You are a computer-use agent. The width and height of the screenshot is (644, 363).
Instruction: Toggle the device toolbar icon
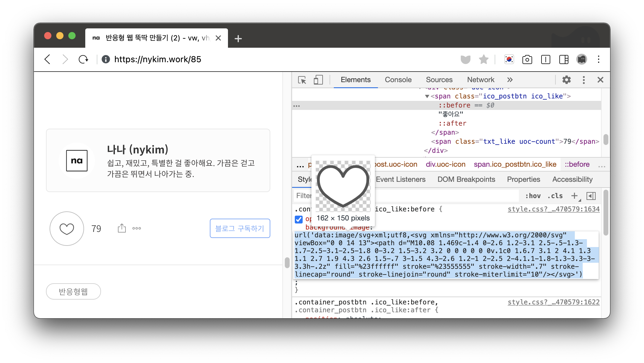click(318, 80)
